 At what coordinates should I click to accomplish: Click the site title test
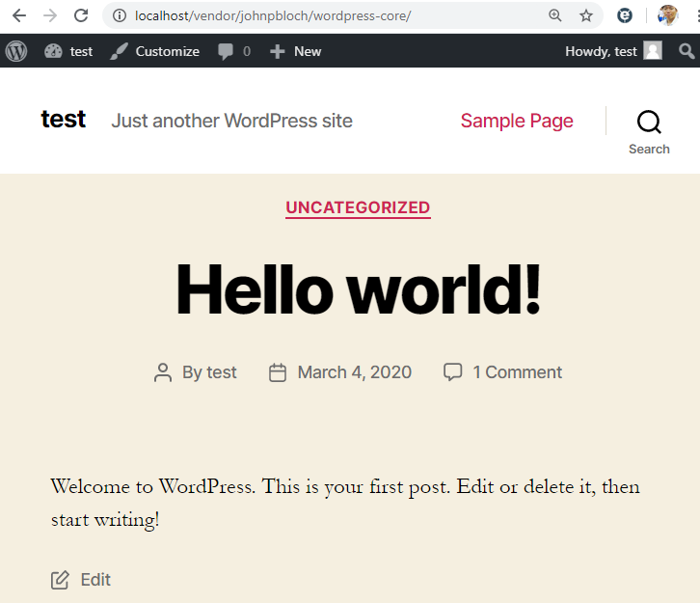point(64,119)
